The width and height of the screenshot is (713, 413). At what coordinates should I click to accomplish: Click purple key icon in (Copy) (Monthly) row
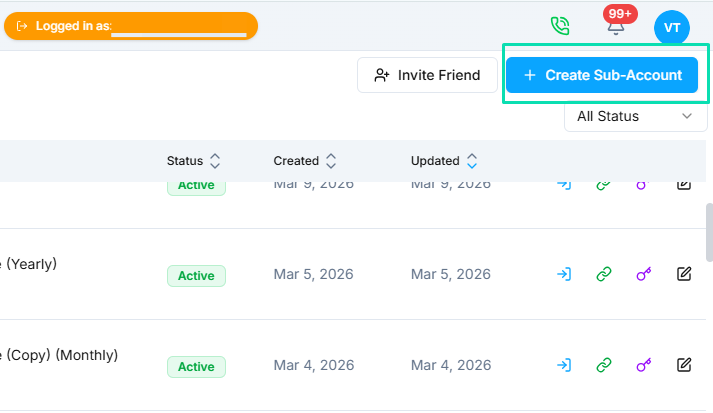coord(643,365)
